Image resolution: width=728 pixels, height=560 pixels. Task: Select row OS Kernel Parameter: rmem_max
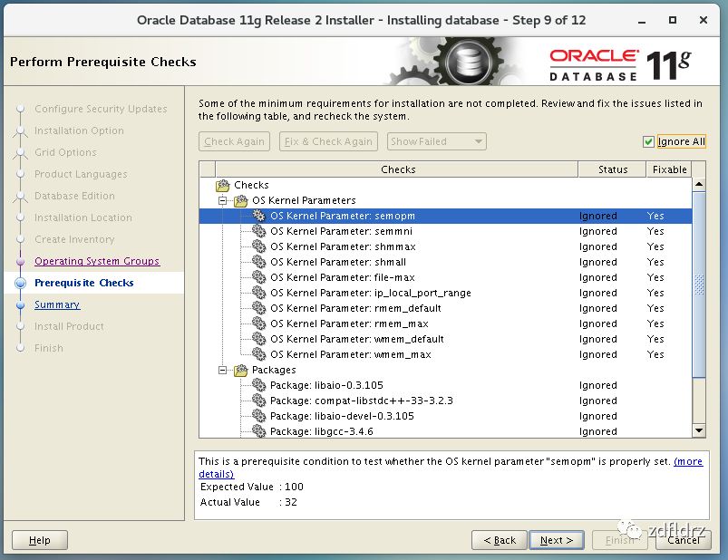(445, 323)
